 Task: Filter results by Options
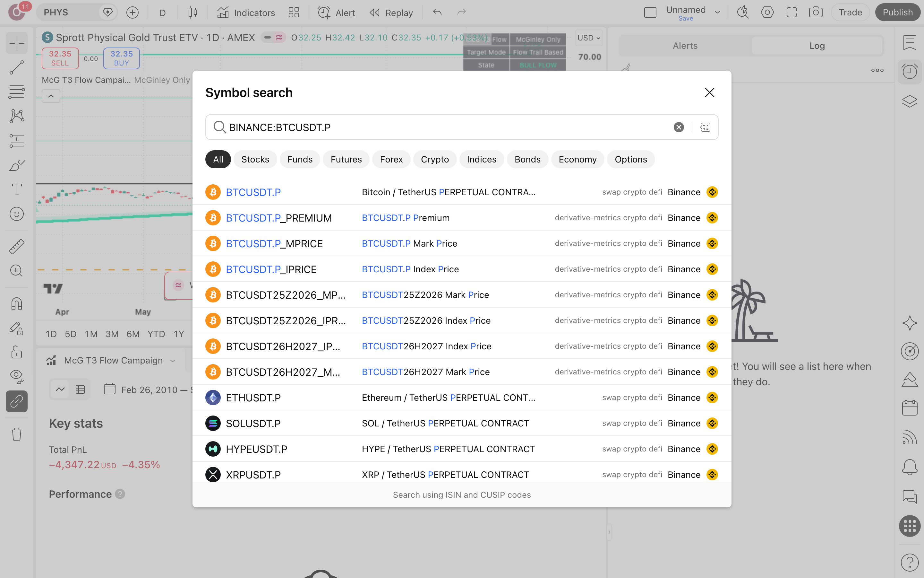tap(631, 159)
